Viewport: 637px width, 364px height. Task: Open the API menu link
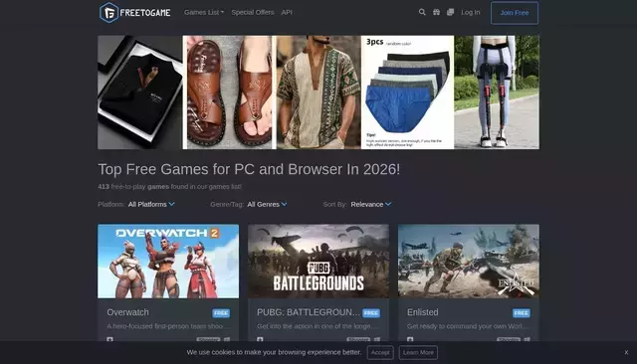click(x=287, y=12)
